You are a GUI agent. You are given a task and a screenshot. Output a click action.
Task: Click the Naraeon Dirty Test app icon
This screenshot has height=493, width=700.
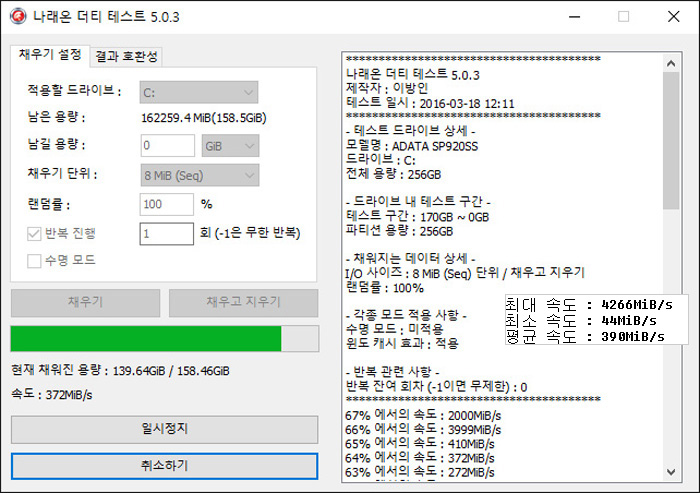tap(16, 17)
